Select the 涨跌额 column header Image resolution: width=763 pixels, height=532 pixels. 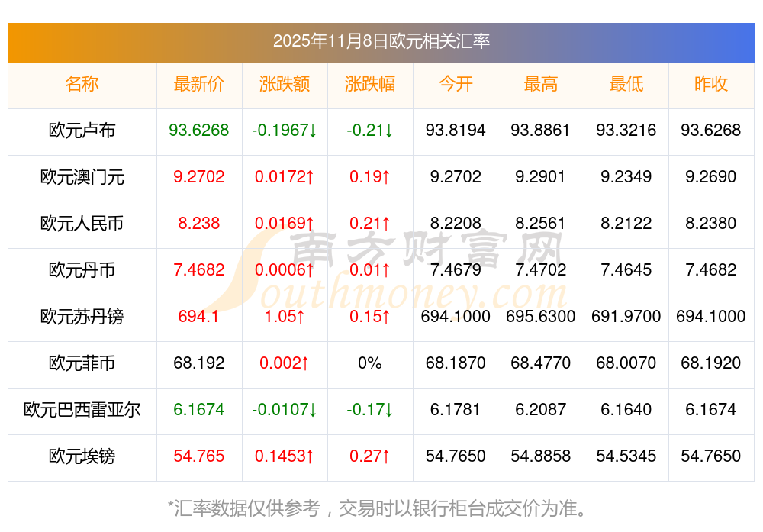(x=285, y=84)
